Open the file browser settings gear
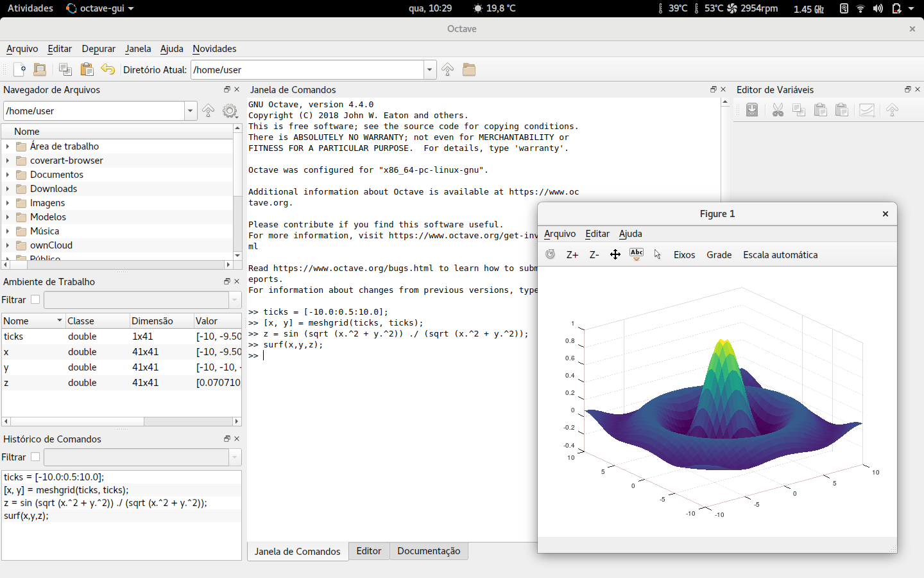The image size is (924, 578). tap(230, 111)
